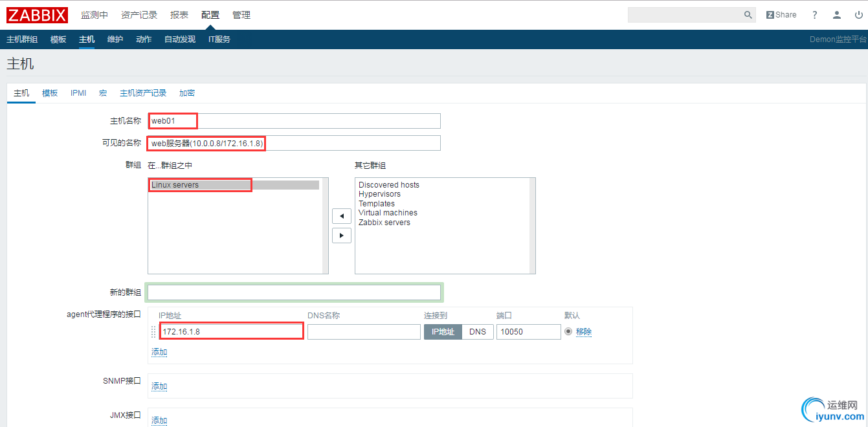This screenshot has height=427, width=868.
Task: Switch to the 模板 form tab
Action: pos(50,93)
